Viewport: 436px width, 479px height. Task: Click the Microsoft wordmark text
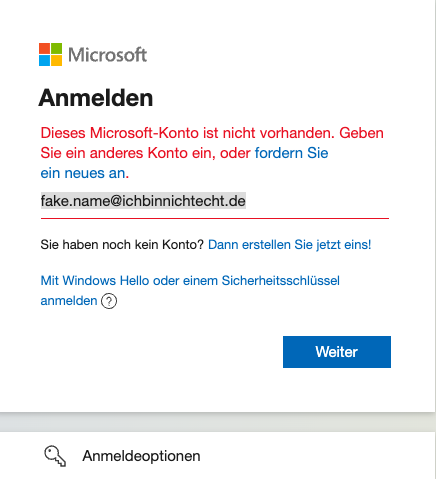point(107,55)
